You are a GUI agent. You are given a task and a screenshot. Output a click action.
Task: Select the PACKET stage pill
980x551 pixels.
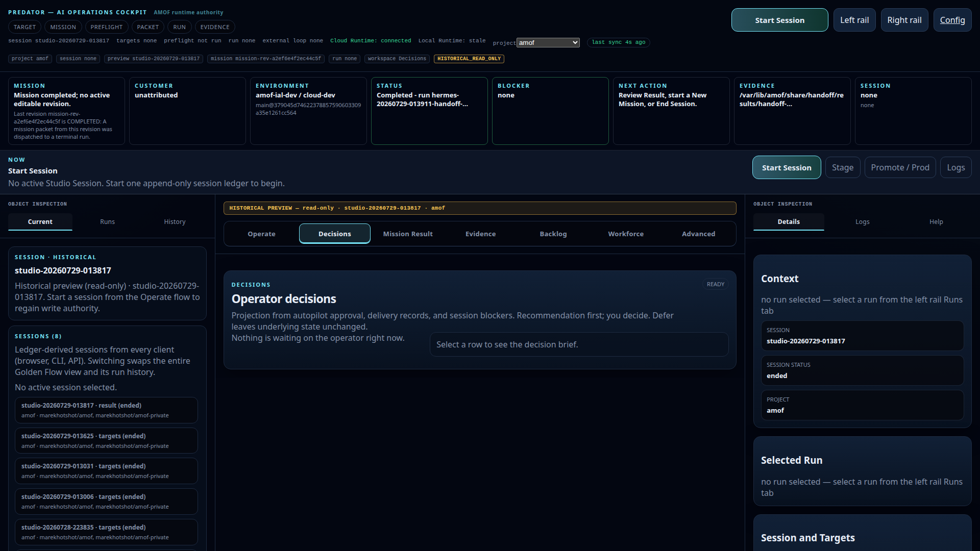pyautogui.click(x=148, y=27)
